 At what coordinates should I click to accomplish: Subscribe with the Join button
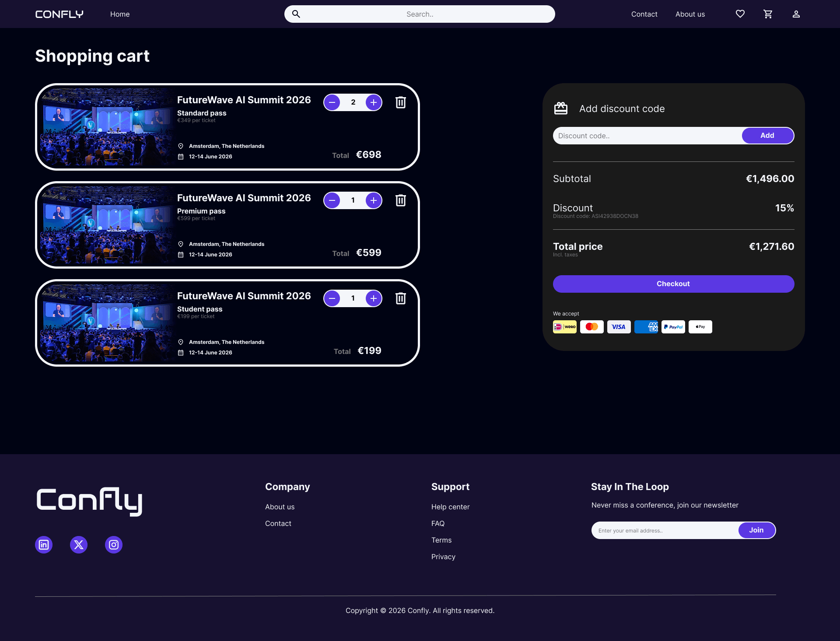pos(756,530)
